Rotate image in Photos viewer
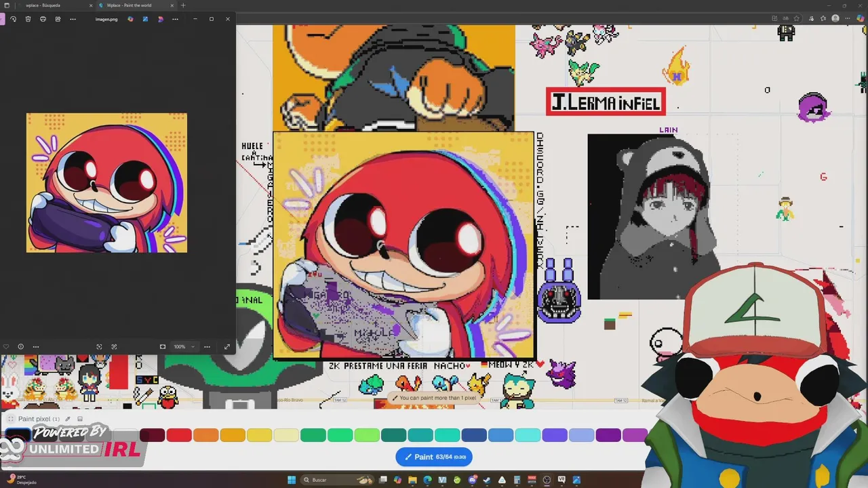This screenshot has height=488, width=868. (x=13, y=19)
